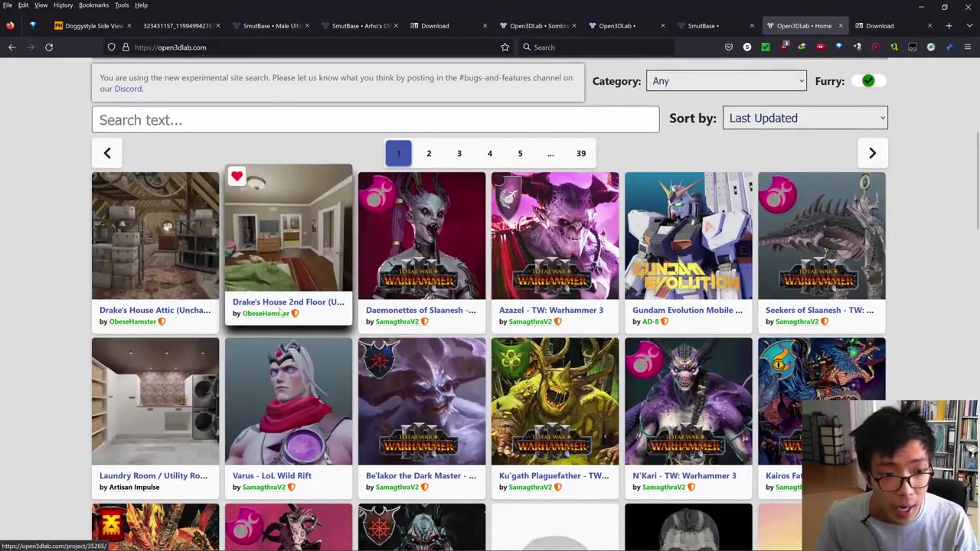Open the Category dropdown set to Any
Viewport: 980px width, 551px height.
point(725,81)
